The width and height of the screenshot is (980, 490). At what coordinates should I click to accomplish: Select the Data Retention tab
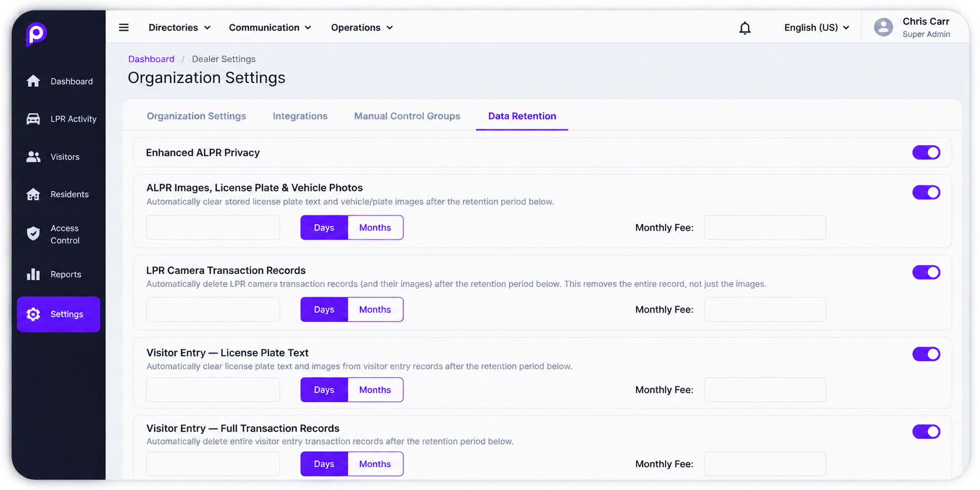point(522,116)
